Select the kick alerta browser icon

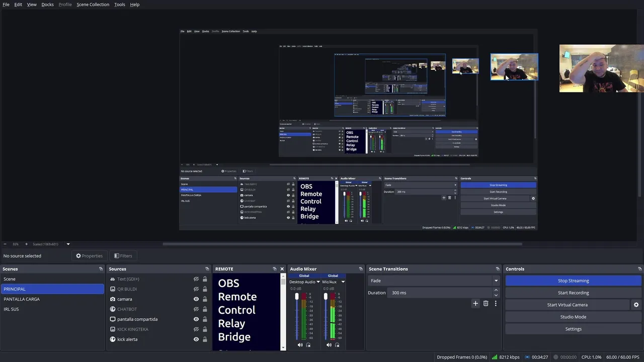(113, 339)
